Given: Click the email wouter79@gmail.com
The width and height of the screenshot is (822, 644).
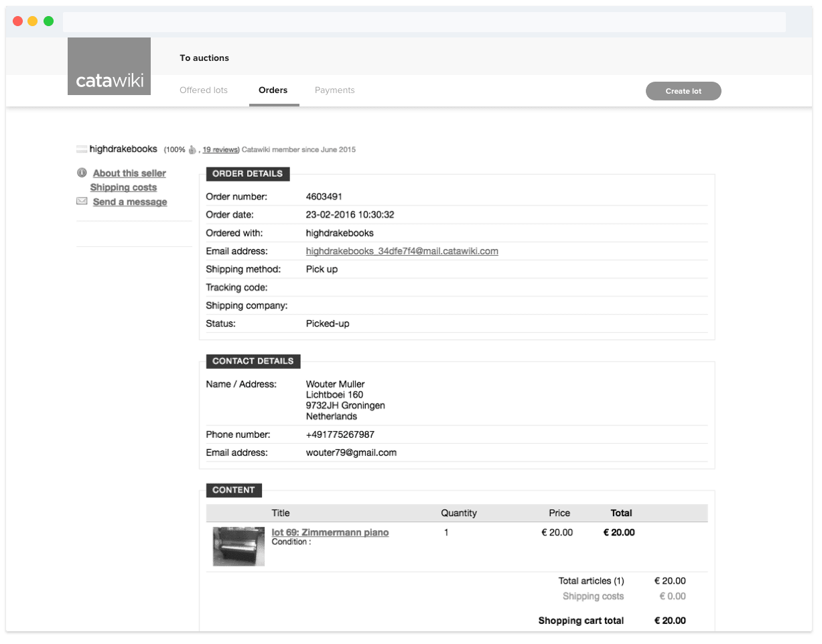Looking at the screenshot, I should pos(351,453).
